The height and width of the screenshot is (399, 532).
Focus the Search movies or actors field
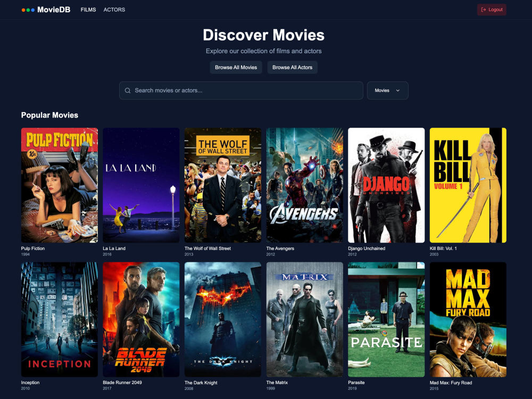pos(241,90)
